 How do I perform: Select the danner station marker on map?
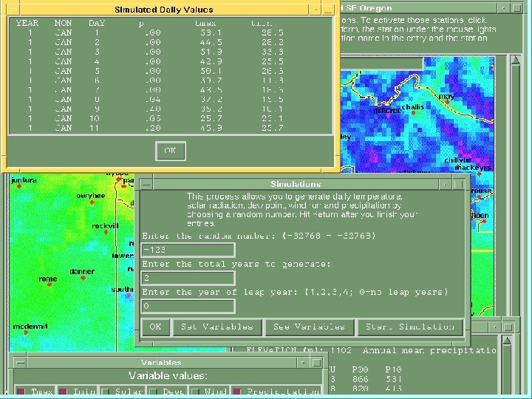pos(83,278)
